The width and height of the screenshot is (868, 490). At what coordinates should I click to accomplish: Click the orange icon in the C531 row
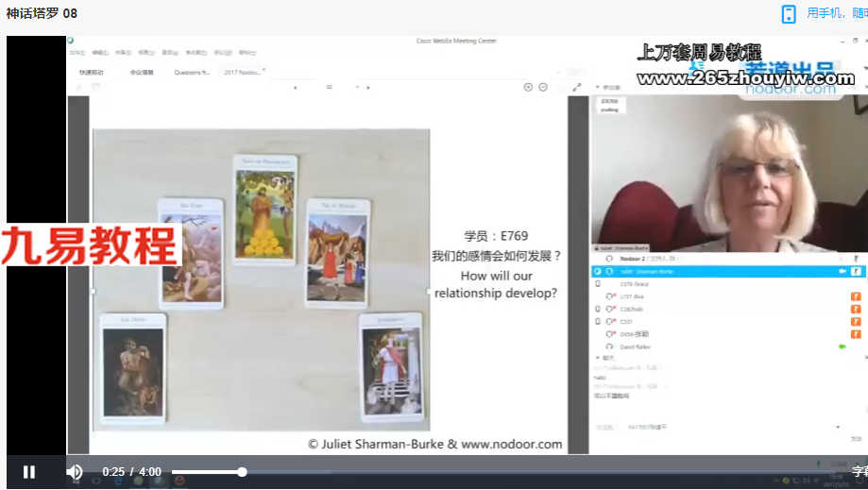pyautogui.click(x=856, y=321)
